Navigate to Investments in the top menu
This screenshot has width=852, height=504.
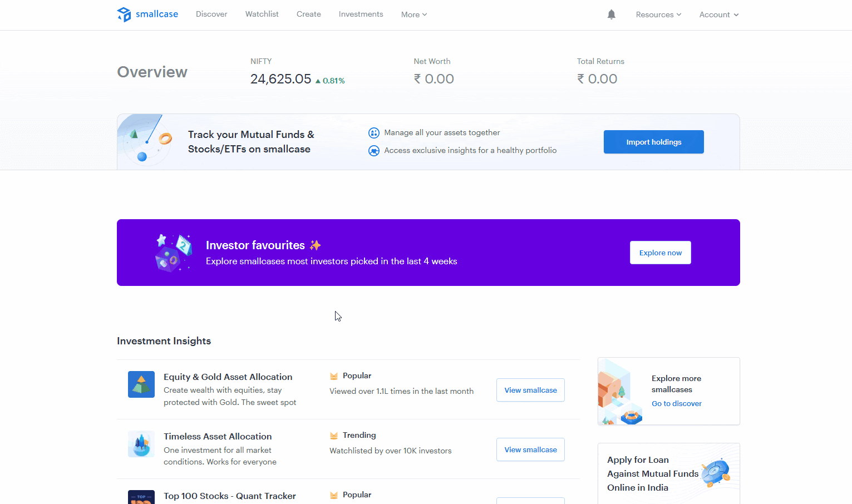tap(361, 14)
